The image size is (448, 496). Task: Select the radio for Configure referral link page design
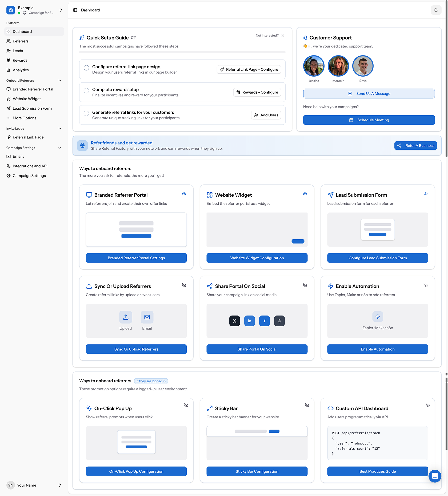click(86, 68)
